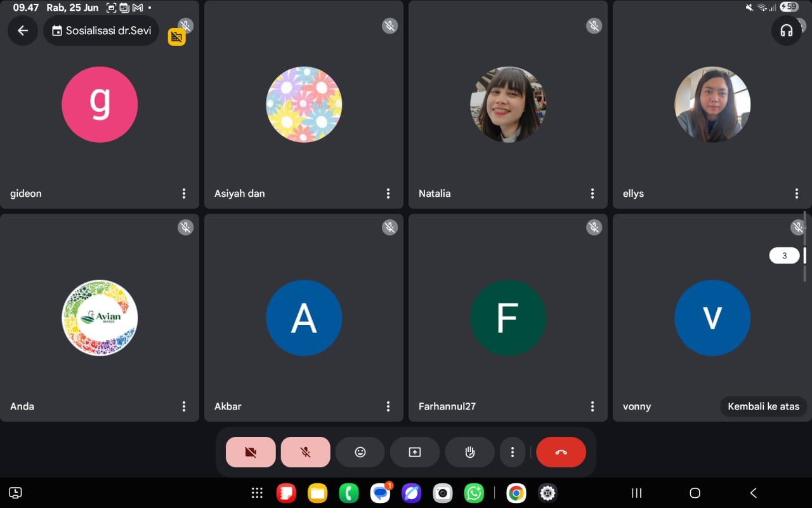Click the Kembali ke atas button
The image size is (812, 508).
(x=763, y=406)
